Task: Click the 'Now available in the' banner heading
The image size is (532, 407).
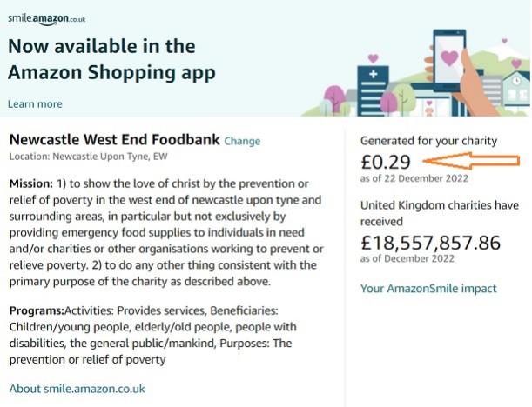Action: click(x=101, y=46)
